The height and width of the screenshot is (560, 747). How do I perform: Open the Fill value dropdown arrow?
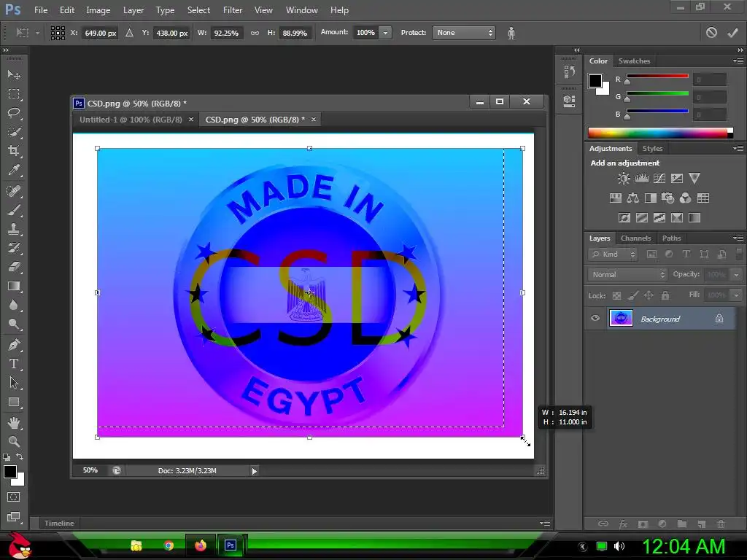736,295
